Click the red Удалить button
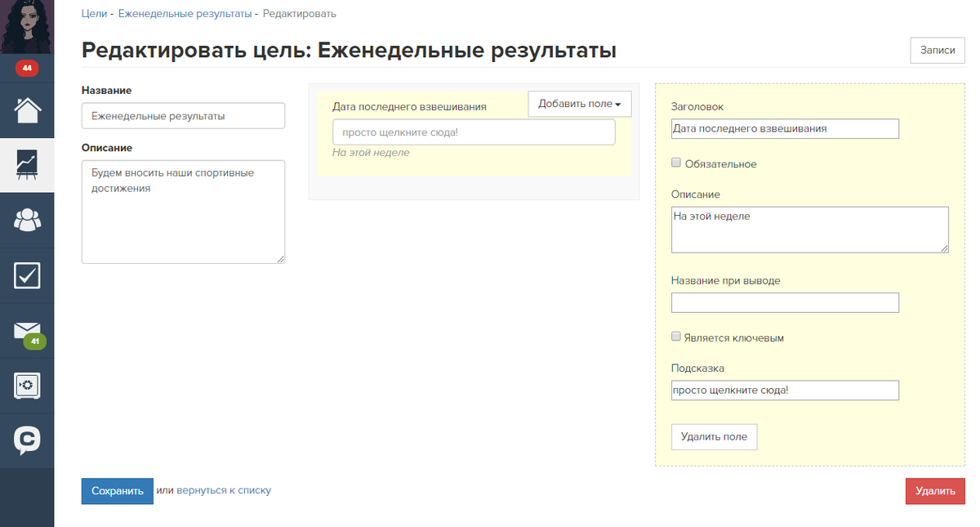This screenshot has width=980, height=527. pos(935,491)
